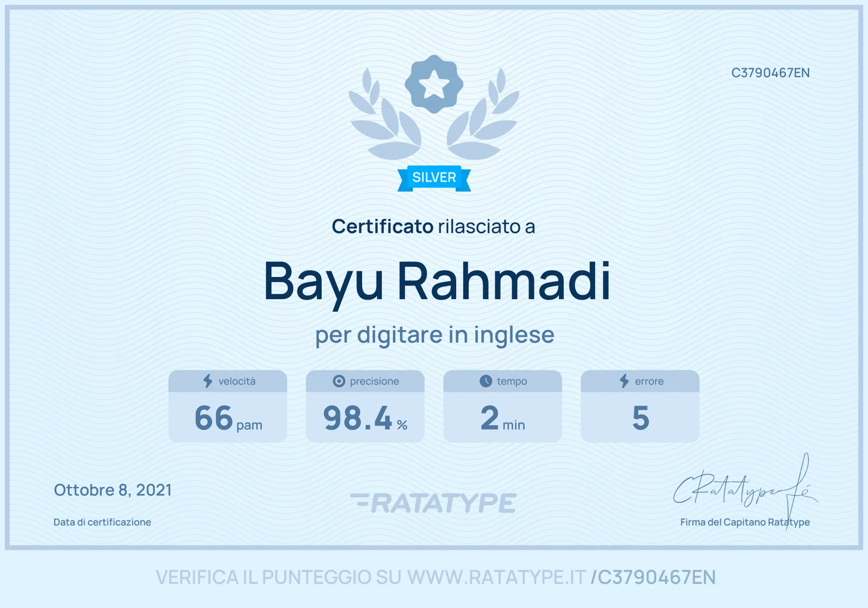Click the time value '2 min'
868x608 pixels.
coord(502,418)
